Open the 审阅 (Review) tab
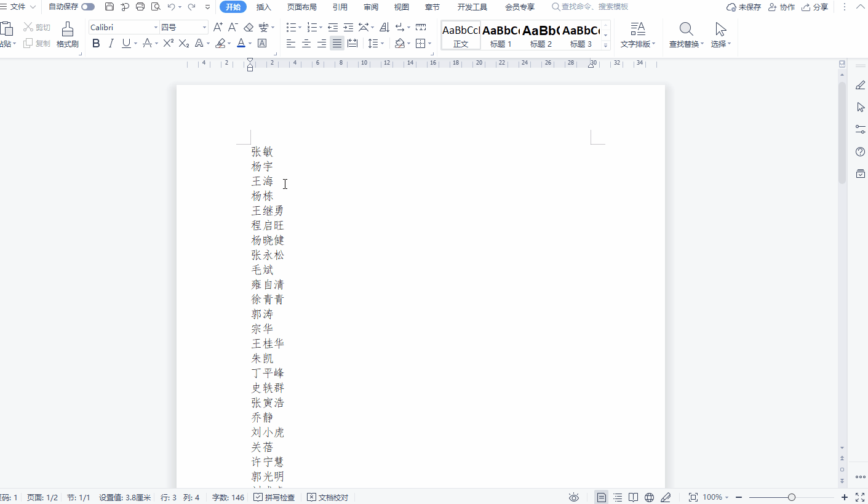868x504 pixels. tap(371, 7)
